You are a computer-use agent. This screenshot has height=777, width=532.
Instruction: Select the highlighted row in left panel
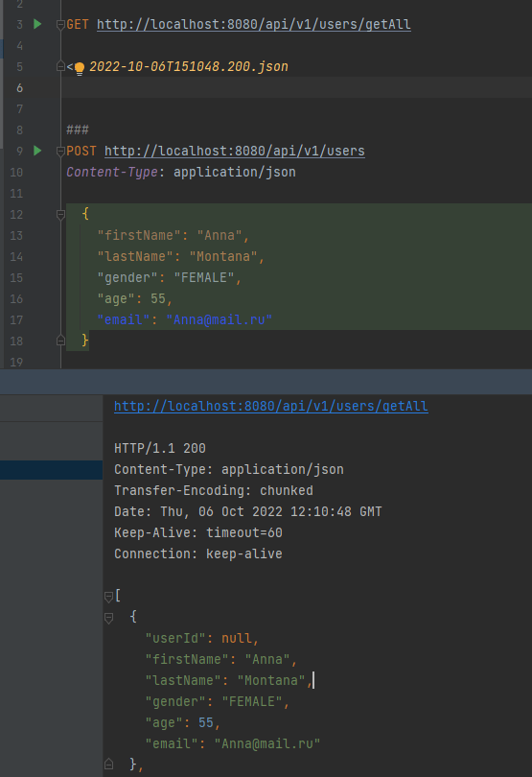pos(52,470)
